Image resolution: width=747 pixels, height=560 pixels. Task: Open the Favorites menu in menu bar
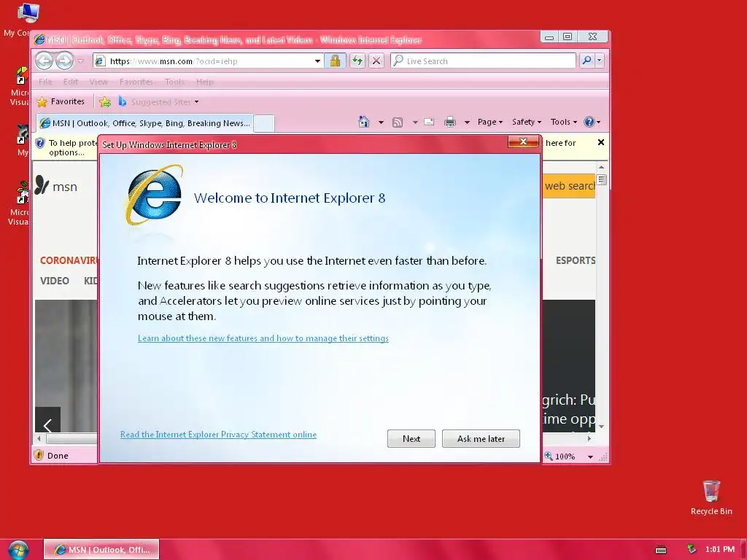136,82
